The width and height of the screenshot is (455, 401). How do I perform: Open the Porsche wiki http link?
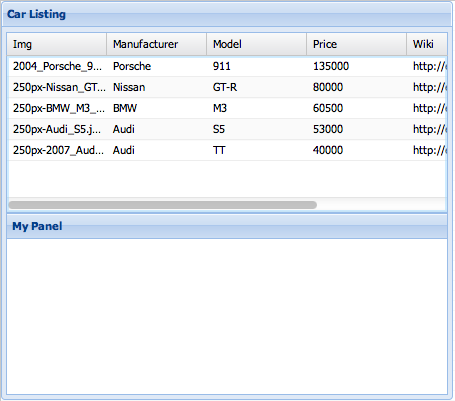(x=429, y=66)
